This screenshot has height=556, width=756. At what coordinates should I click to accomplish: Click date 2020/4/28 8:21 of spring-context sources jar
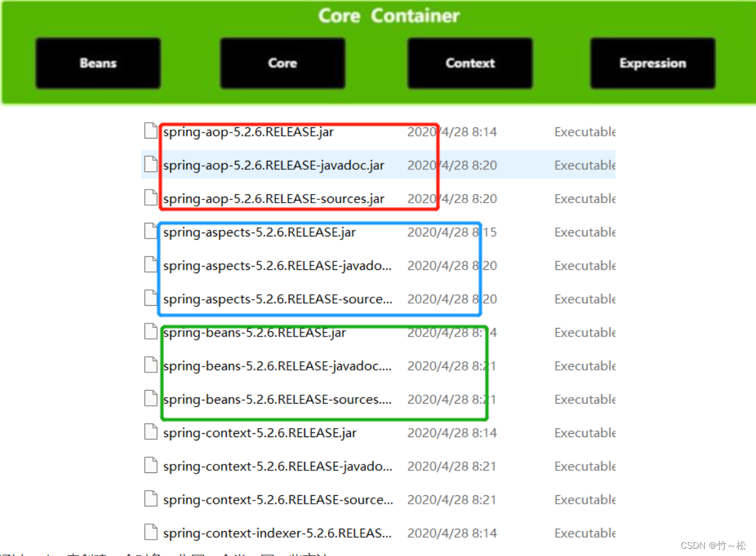point(452,500)
